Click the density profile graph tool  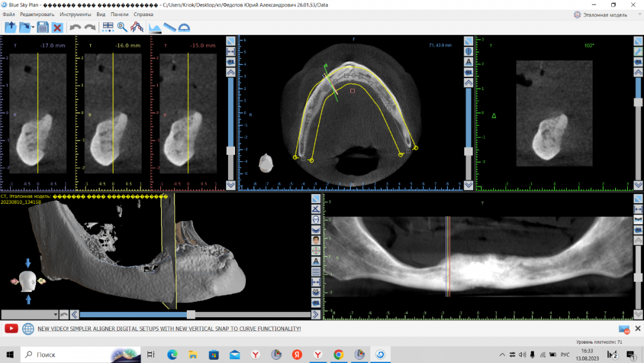155,27
